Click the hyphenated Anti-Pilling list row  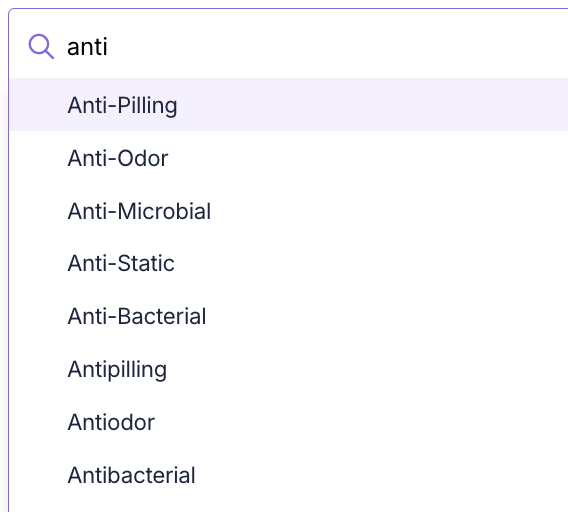point(289,105)
